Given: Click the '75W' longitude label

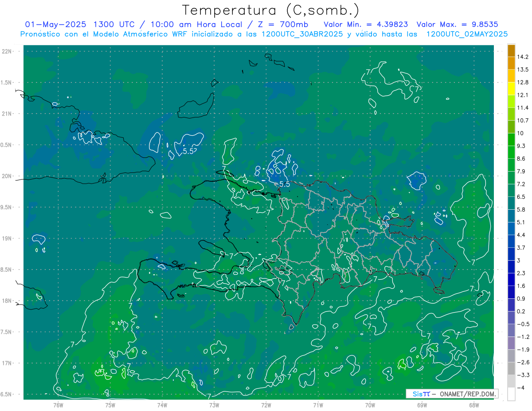Looking at the screenshot, I should pyautogui.click(x=110, y=405).
